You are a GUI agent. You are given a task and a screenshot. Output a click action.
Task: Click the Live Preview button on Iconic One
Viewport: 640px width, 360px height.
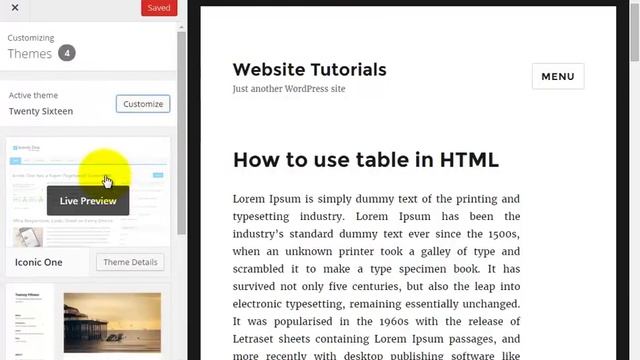coord(88,201)
